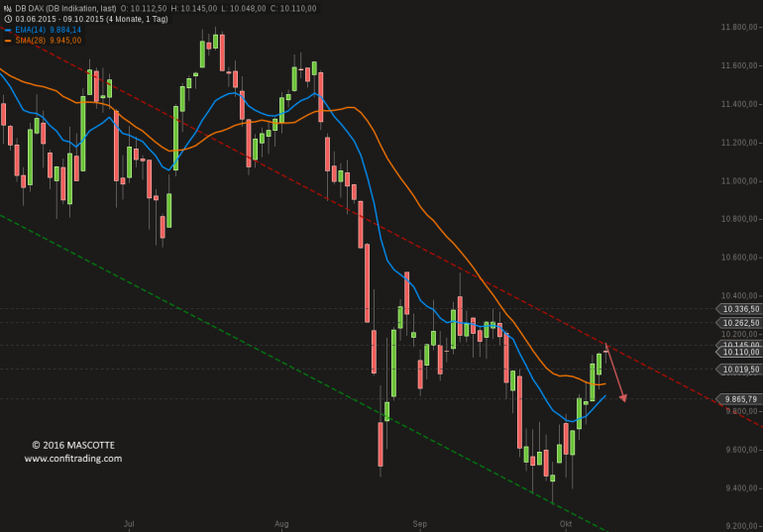The height and width of the screenshot is (532, 763).
Task: Click the open value O: 10.112,50
Action: pos(144,8)
